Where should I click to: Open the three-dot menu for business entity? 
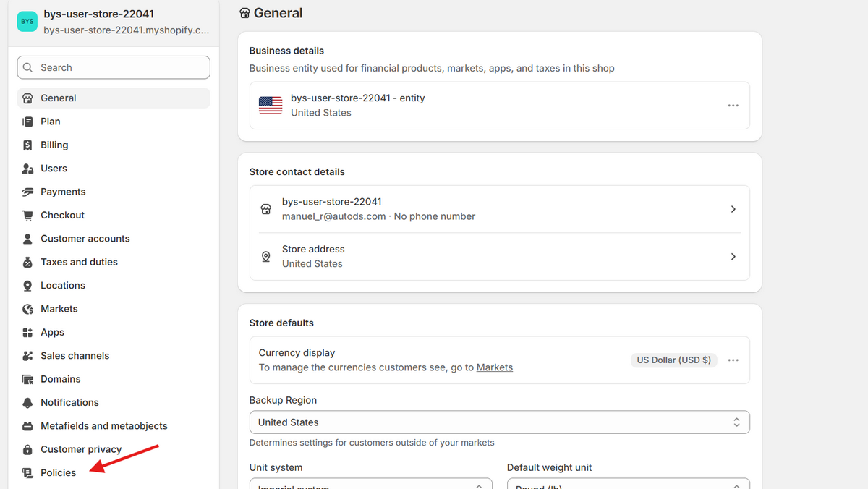click(733, 106)
